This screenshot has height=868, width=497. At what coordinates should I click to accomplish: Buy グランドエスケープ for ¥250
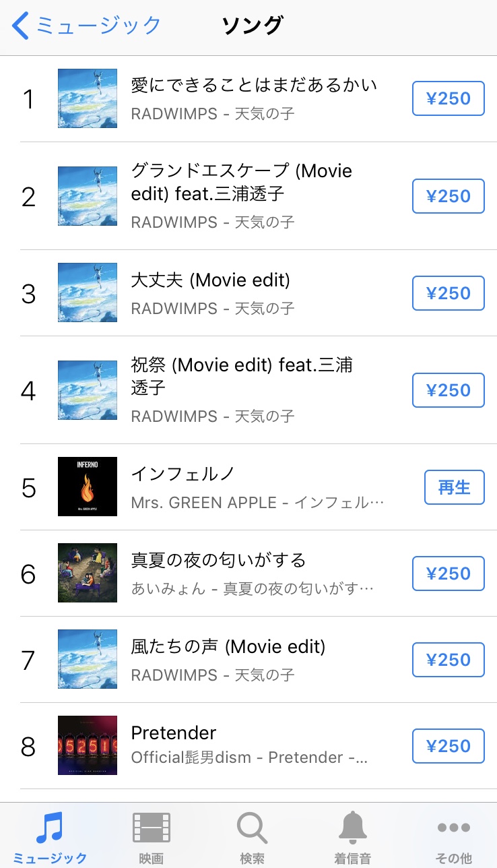(448, 196)
